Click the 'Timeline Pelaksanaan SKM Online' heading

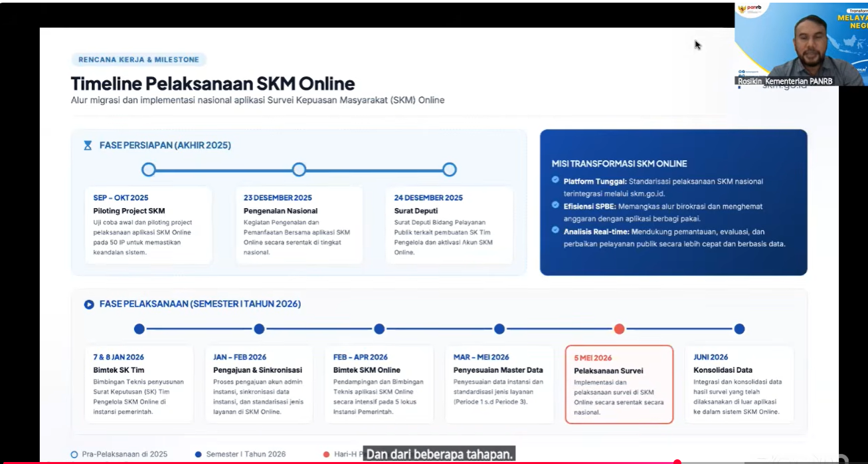click(213, 84)
